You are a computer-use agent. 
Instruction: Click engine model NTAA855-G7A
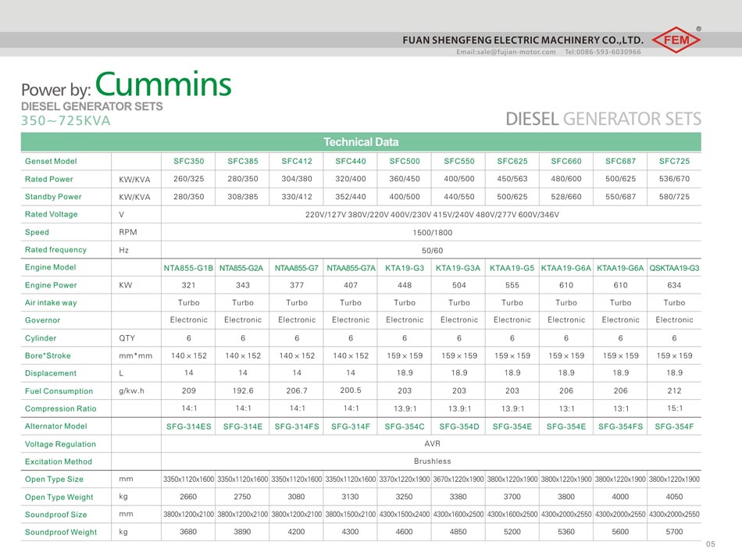coord(351,268)
